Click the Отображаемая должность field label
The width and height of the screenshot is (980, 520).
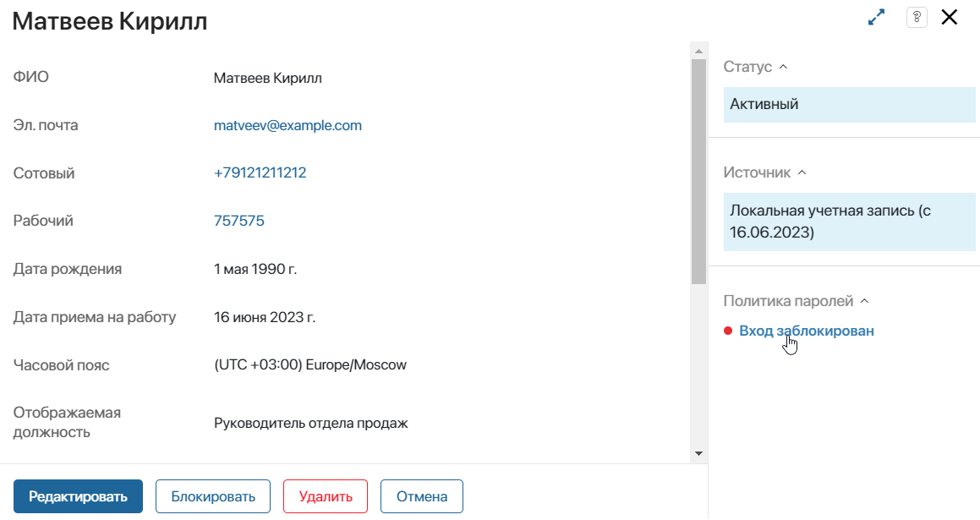click(x=67, y=423)
